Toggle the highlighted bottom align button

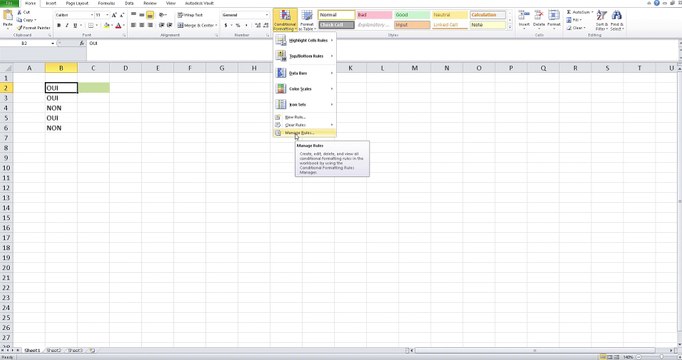(150, 15)
